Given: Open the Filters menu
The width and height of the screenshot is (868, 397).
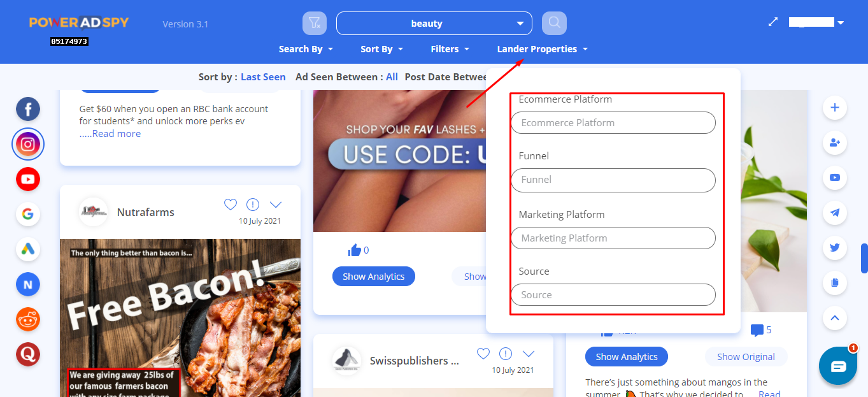Looking at the screenshot, I should pyautogui.click(x=450, y=49).
